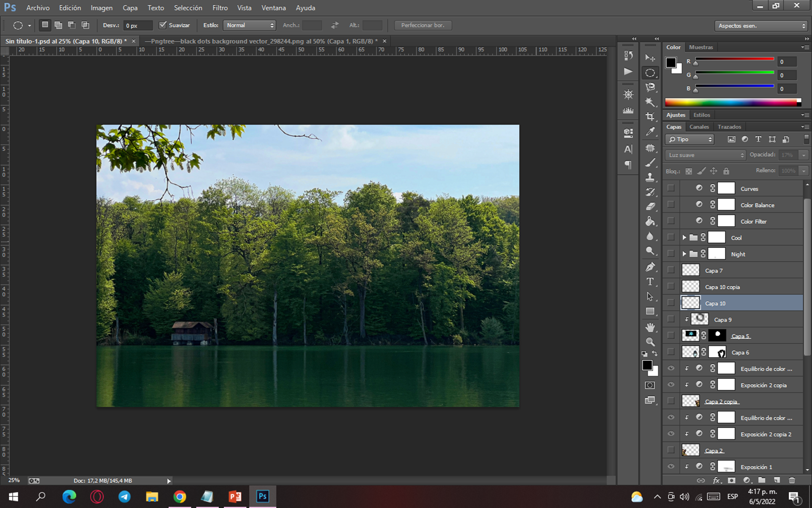Select the Path Selection tool
This screenshot has height=508, width=812.
pyautogui.click(x=650, y=297)
